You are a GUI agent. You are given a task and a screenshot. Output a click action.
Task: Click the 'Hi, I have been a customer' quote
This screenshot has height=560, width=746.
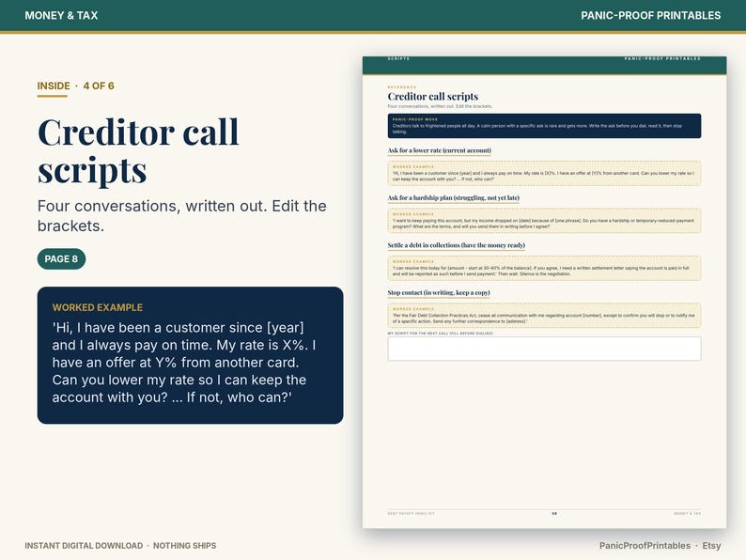click(x=184, y=362)
